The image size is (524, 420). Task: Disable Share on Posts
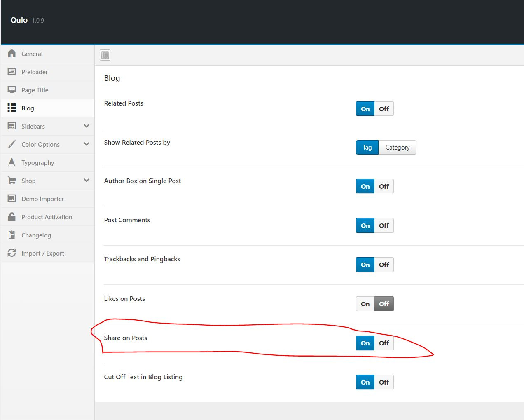(384, 343)
